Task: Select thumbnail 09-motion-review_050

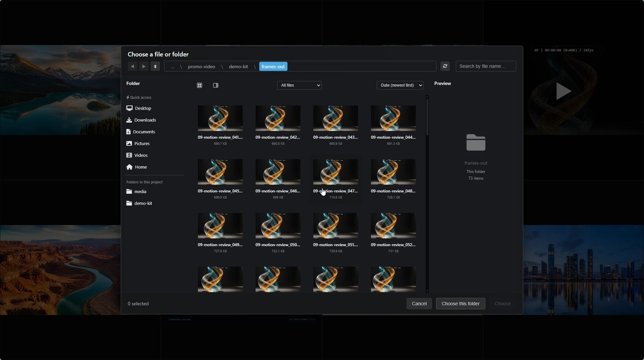Action: 278,226
